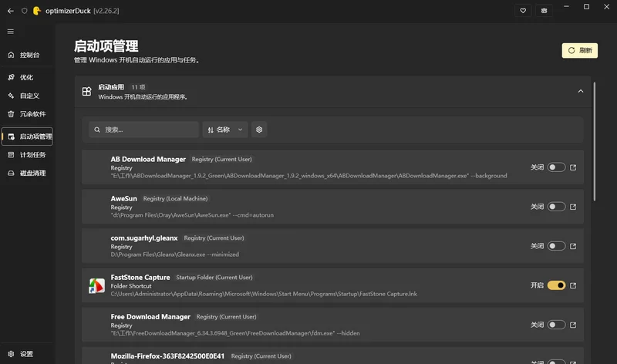Click the filter settings gear button
Viewport: 617px width, 364px height.
(x=259, y=130)
